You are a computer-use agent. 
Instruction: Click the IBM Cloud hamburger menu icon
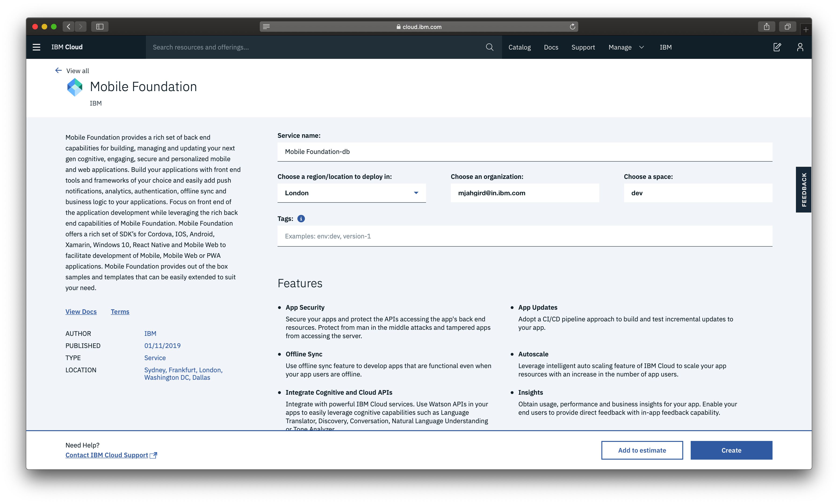coord(36,47)
